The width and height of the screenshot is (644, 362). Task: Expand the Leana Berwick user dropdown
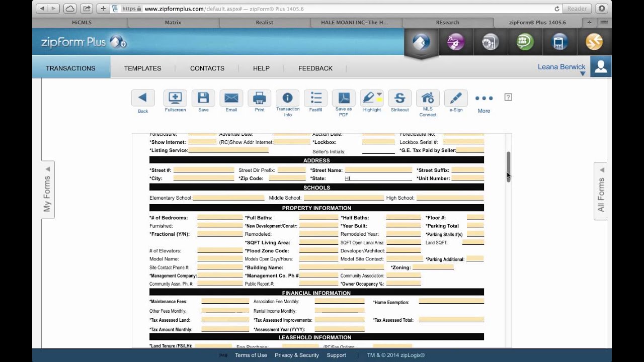[x=583, y=74]
